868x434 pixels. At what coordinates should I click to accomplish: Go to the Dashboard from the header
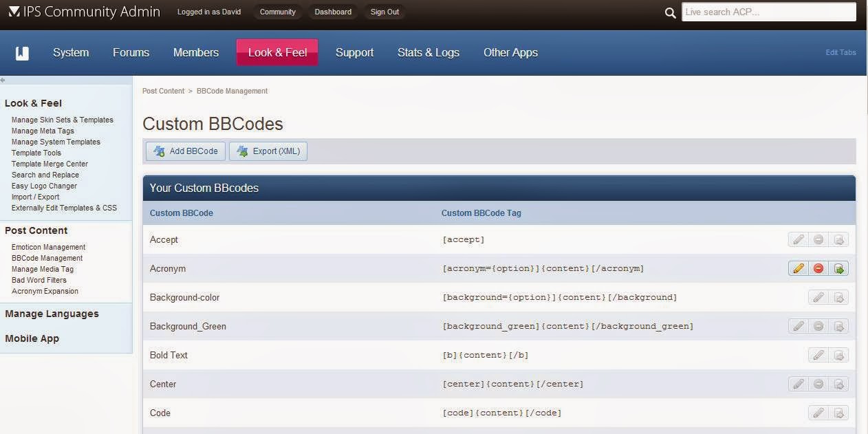pos(333,12)
